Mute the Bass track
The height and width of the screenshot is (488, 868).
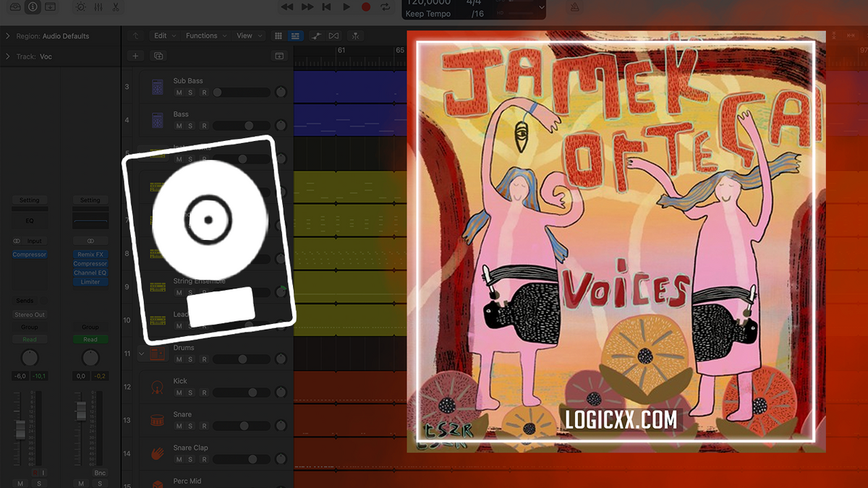179,126
